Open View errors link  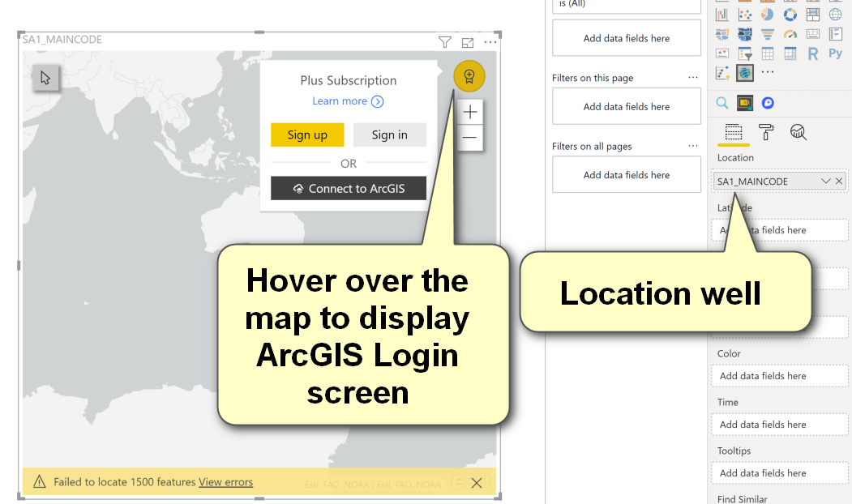[x=225, y=482]
